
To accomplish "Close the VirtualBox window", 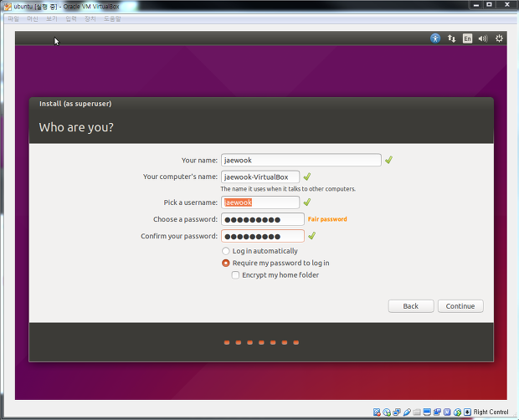I will [507, 5].
